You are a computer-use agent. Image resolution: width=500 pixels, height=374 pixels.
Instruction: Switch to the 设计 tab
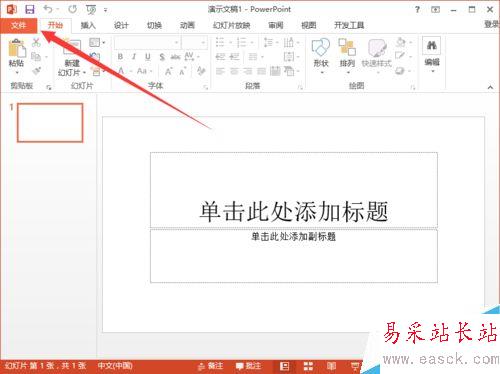[x=121, y=25]
